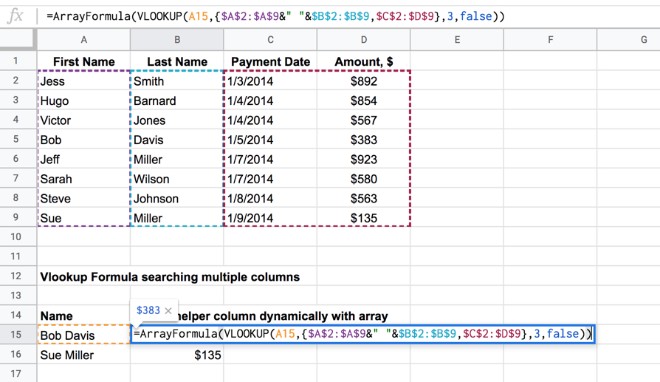Click the Amount, $ header cell
The image size is (660, 382).
tap(364, 61)
